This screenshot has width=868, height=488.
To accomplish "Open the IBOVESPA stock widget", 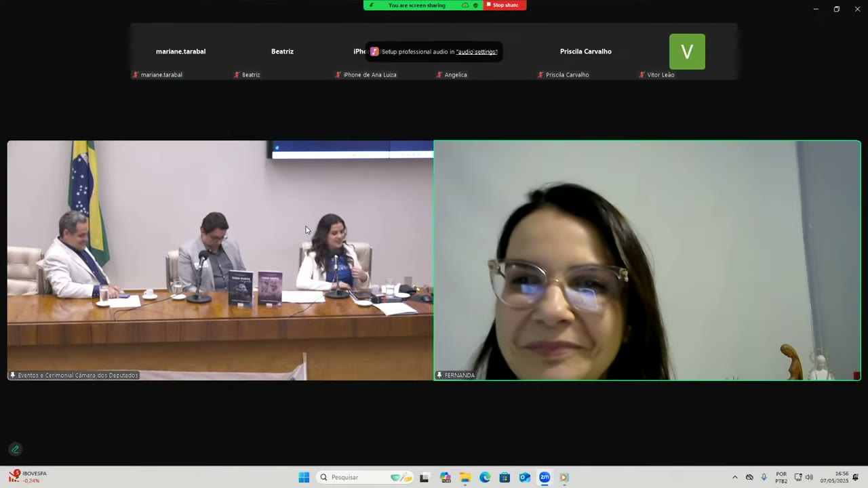I will pyautogui.click(x=28, y=477).
